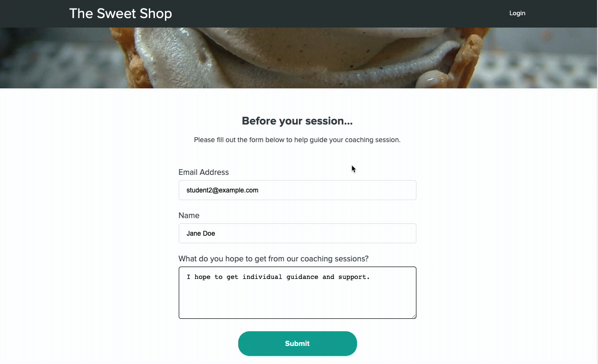Click the Email Address label
The height and width of the screenshot is (364, 598).
pyautogui.click(x=203, y=172)
